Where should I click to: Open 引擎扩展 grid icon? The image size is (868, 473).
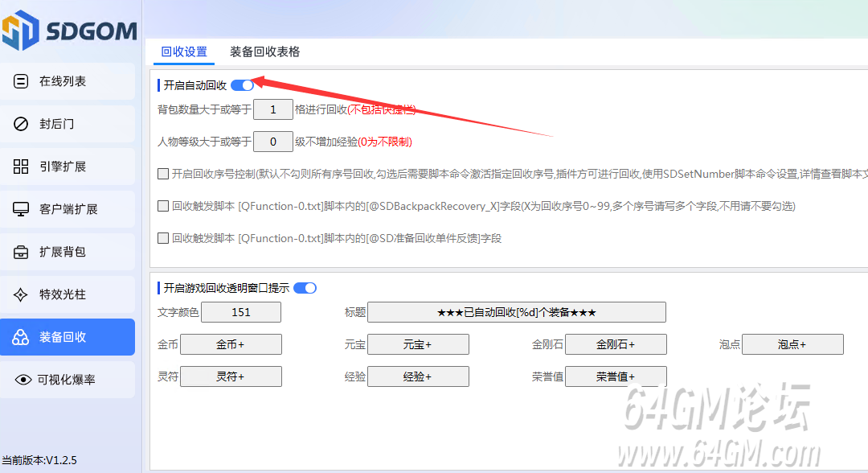click(22, 167)
